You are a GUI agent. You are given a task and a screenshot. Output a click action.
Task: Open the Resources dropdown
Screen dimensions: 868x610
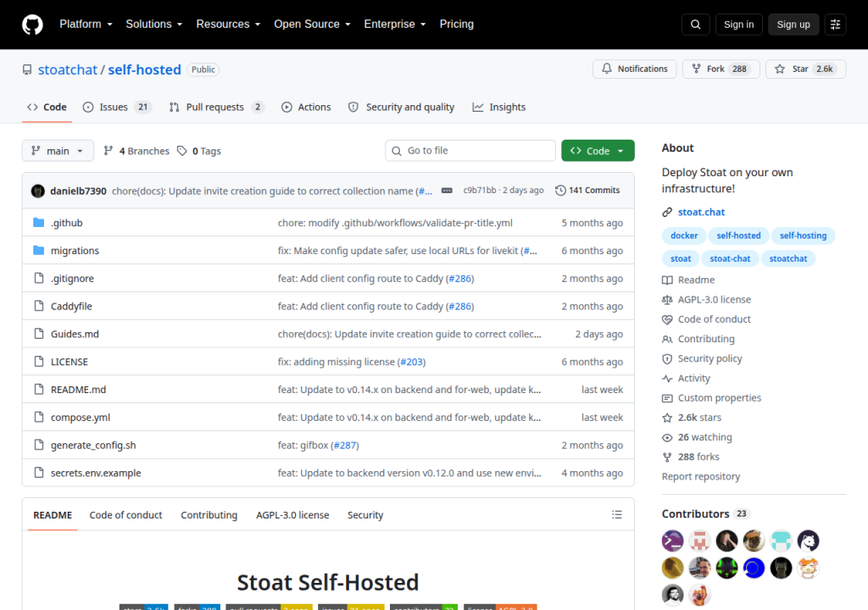click(x=228, y=25)
